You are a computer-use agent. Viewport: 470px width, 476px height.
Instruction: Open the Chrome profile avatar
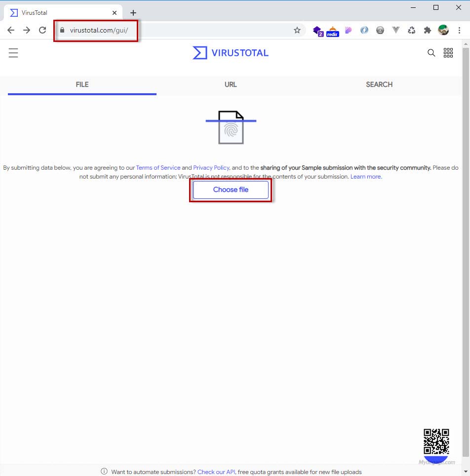(x=443, y=30)
